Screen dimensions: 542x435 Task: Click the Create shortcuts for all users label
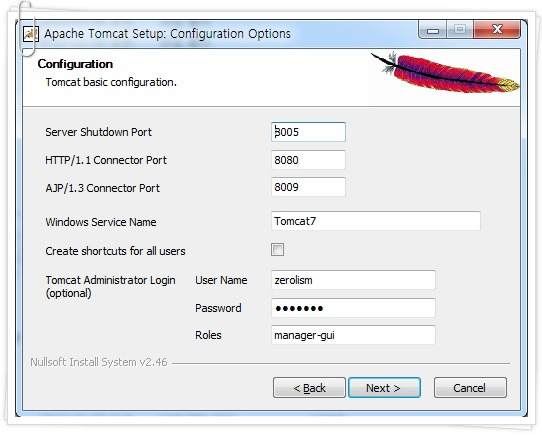(115, 251)
